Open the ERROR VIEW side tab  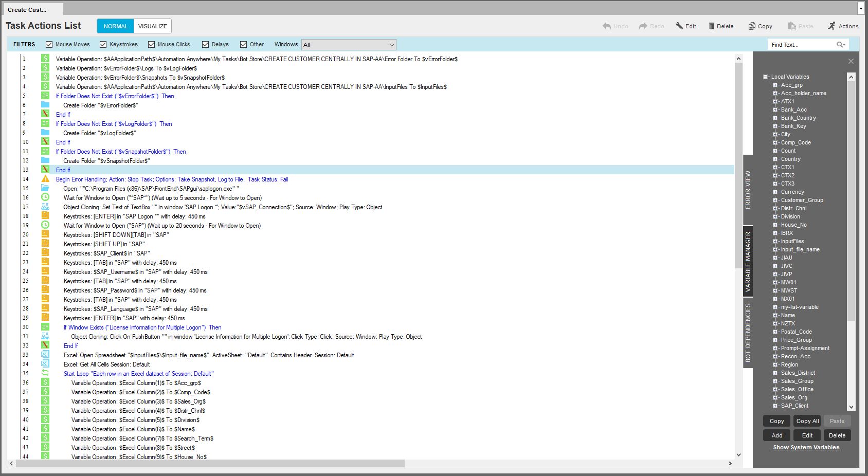(748, 189)
